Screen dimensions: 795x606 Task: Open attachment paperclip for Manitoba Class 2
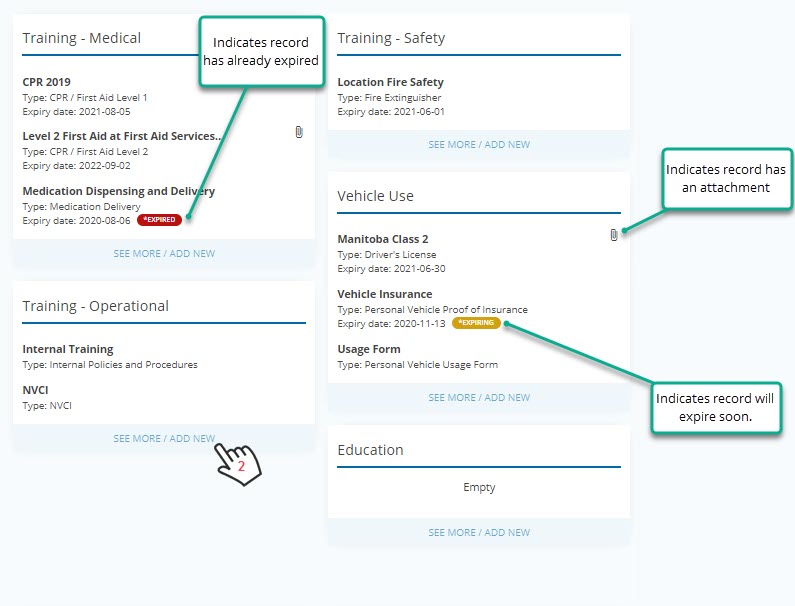[x=614, y=235]
